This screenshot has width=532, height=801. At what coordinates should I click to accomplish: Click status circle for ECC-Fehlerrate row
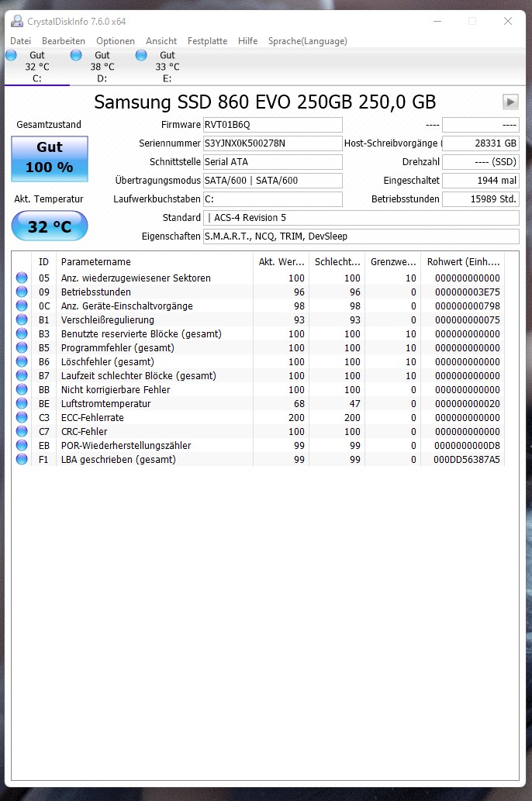(x=22, y=417)
